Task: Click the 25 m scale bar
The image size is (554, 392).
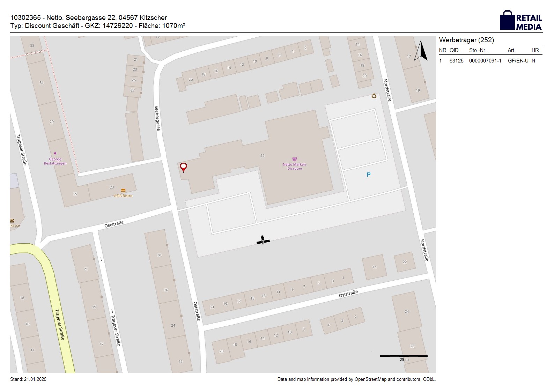Action: point(404,357)
